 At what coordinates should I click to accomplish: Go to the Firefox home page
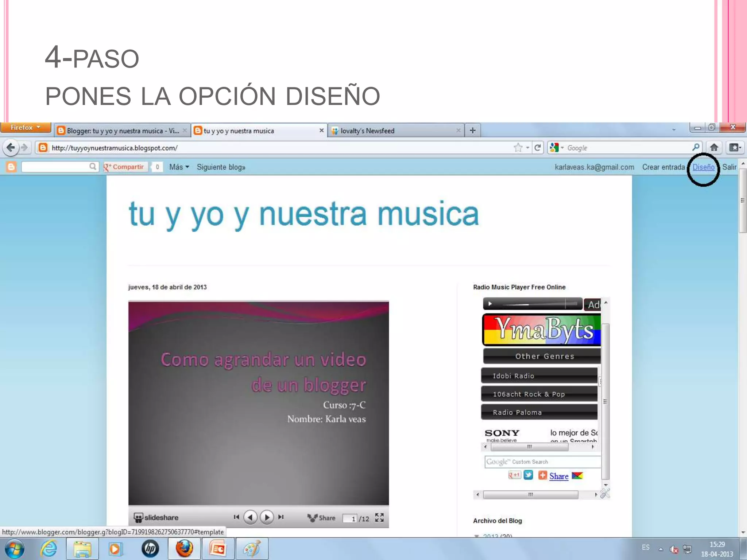point(714,147)
